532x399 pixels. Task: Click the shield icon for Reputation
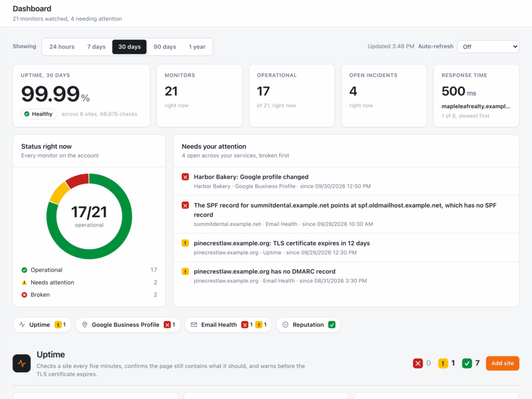[x=285, y=325]
